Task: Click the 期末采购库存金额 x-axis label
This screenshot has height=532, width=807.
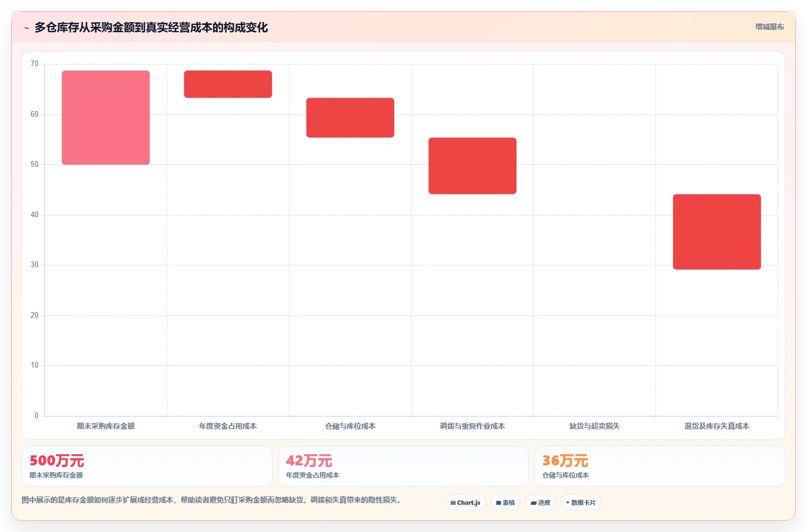Action: point(106,426)
